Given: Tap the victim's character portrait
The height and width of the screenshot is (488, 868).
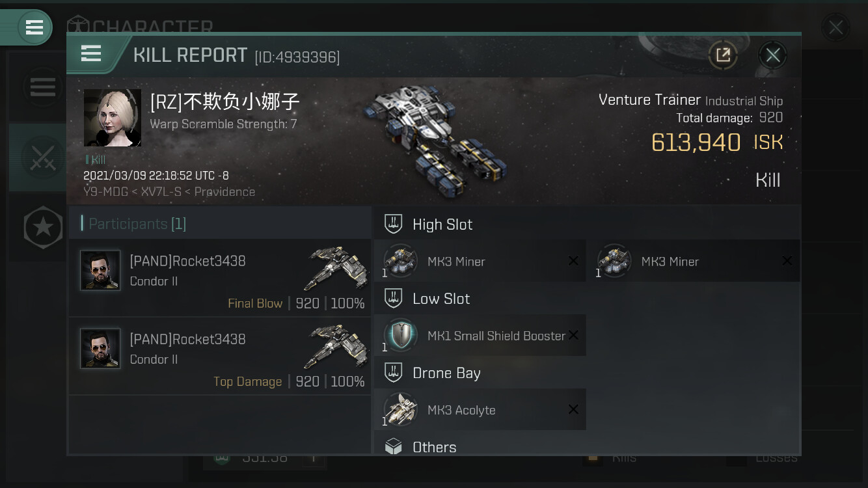Looking at the screenshot, I should (x=113, y=118).
